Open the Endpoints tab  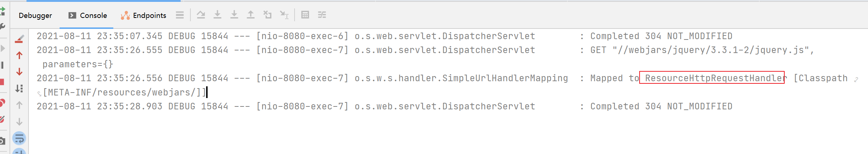(x=143, y=15)
